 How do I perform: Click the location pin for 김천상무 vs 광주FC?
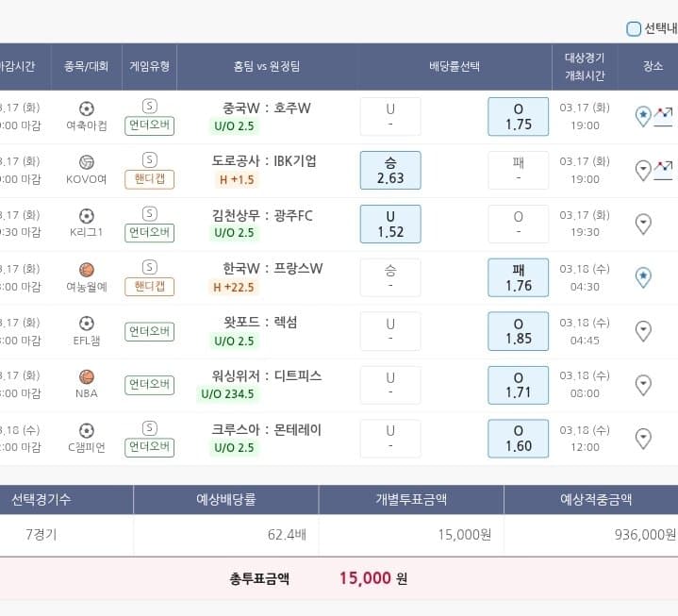tap(643, 224)
